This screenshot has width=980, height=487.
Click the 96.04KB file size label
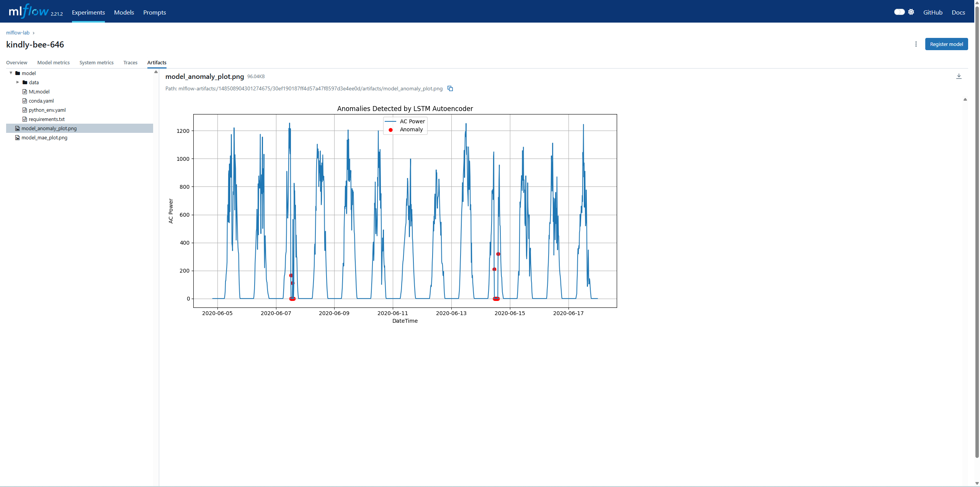click(256, 77)
